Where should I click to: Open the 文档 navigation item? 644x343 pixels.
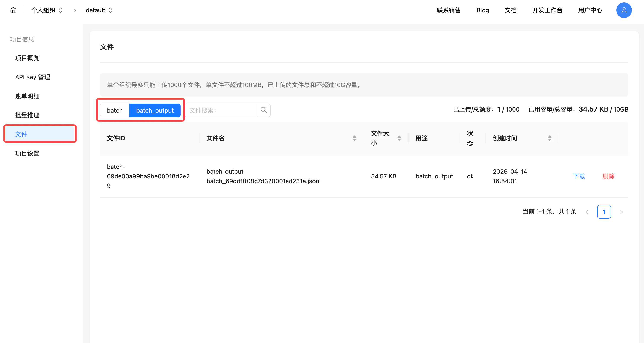click(510, 10)
